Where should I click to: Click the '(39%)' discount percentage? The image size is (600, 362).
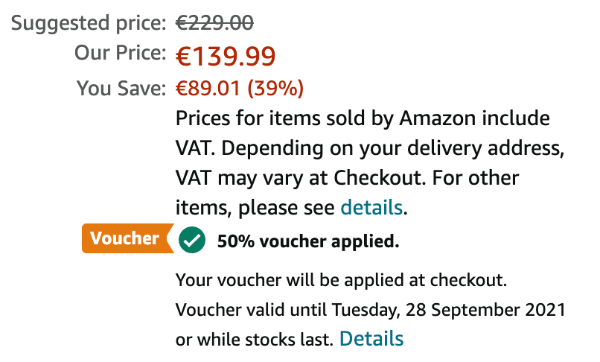276,88
